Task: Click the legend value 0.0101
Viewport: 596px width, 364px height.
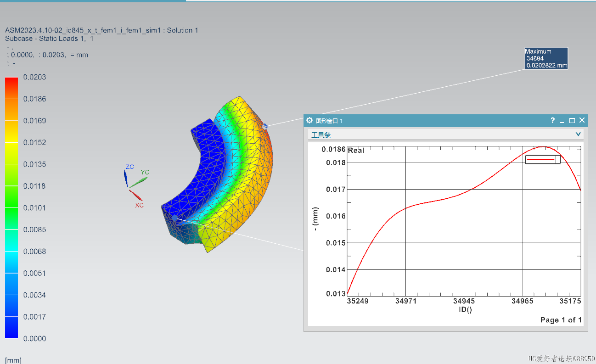Action: 34,208
